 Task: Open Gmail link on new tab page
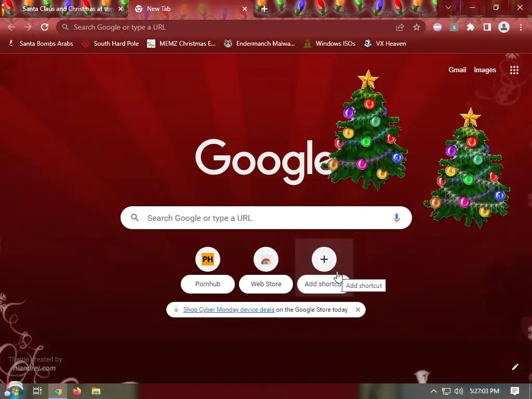pos(457,70)
